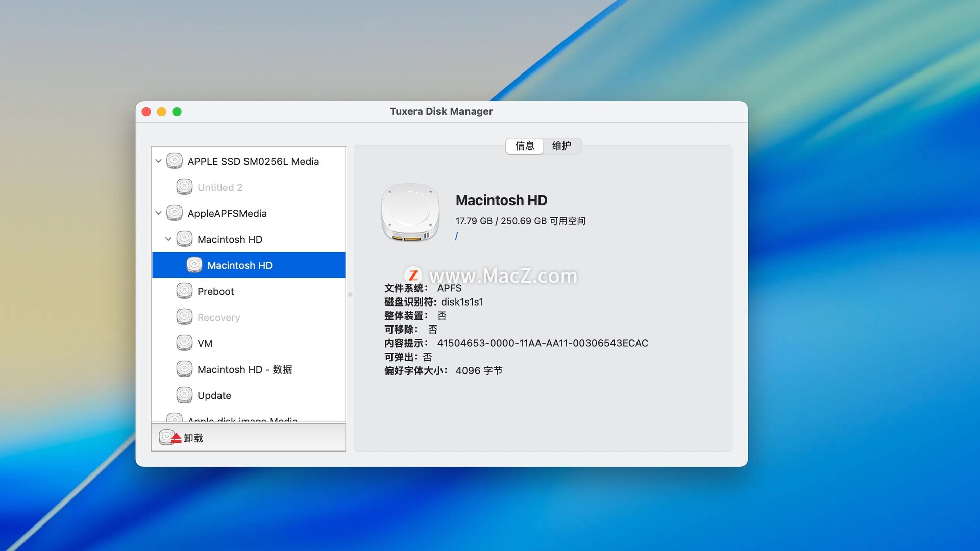Click the AppleAPFSMedia disk icon
Image resolution: width=980 pixels, height=551 pixels.
click(175, 213)
